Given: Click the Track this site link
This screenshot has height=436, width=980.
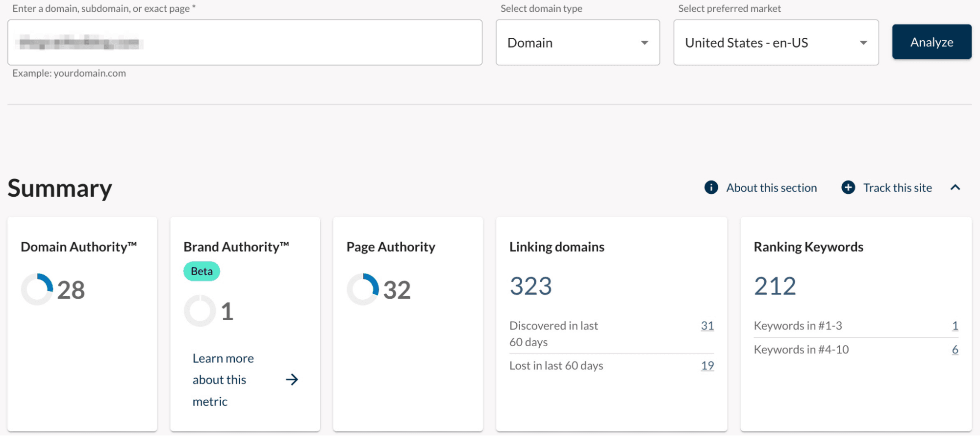Looking at the screenshot, I should pyautogui.click(x=897, y=188).
